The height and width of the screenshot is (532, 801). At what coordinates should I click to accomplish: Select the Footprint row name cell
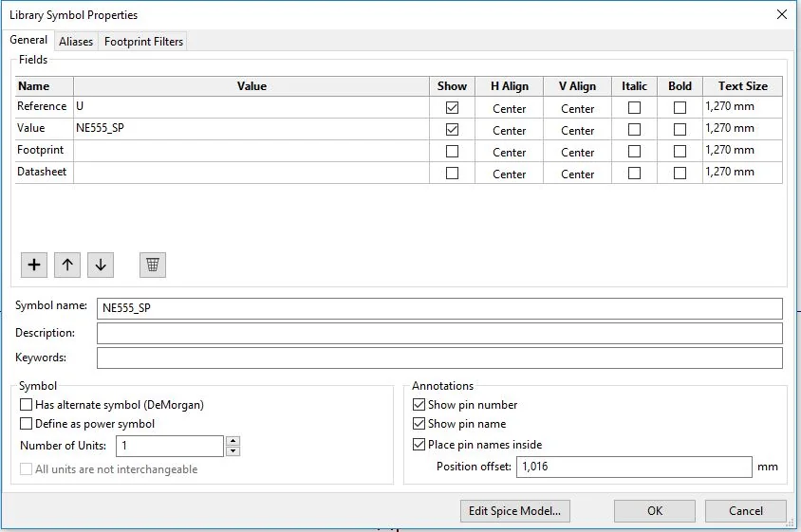click(45, 151)
